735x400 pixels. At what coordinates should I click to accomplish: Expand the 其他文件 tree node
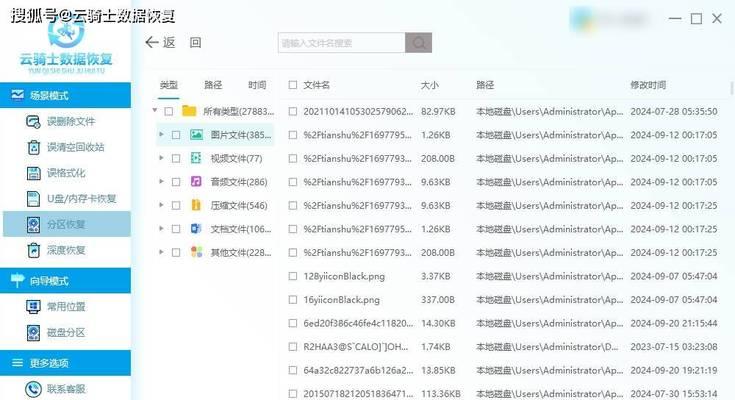click(x=161, y=252)
